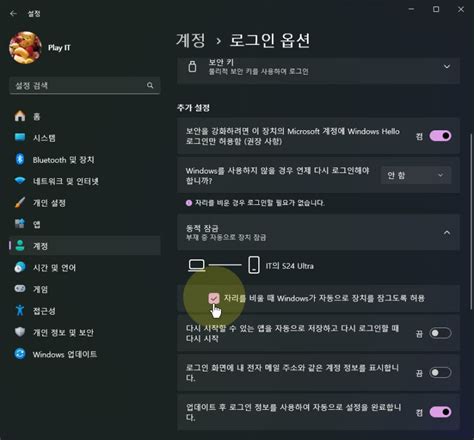Open 개인 설정 paintbrush icon
474x440 pixels.
pyautogui.click(x=20, y=202)
